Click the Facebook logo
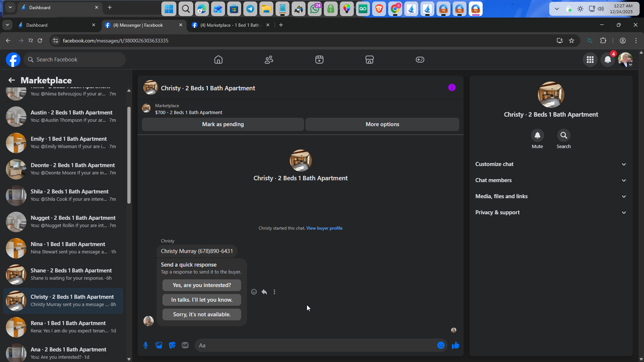Screen dimensions: 644x362 (13, 60)
